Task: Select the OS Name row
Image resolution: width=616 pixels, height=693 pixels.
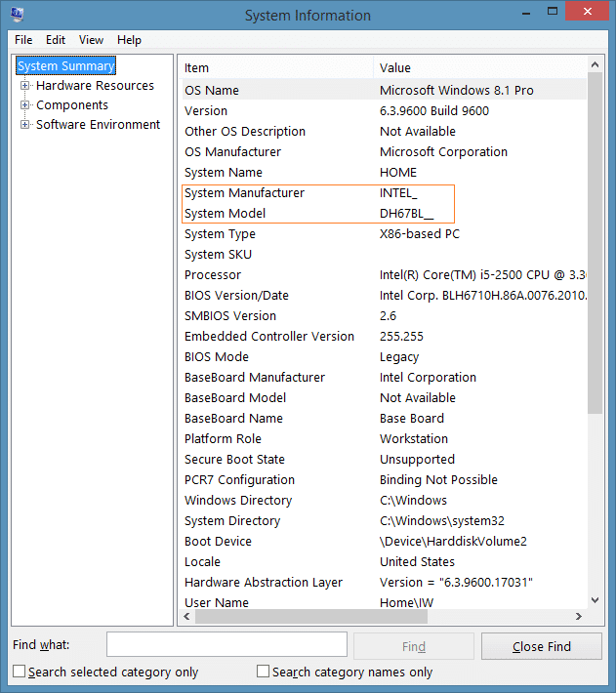Action: [x=384, y=90]
